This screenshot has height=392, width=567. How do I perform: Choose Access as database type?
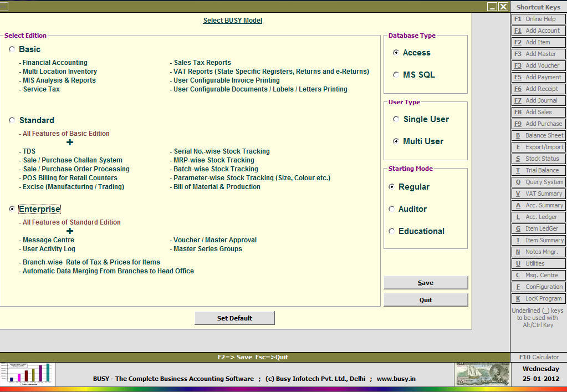coord(396,53)
